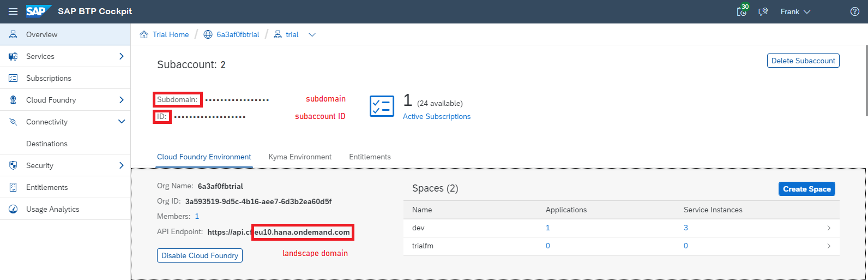Viewport: 868px width, 280px height.
Task: Switch to Kyma Environment tab
Action: (300, 157)
